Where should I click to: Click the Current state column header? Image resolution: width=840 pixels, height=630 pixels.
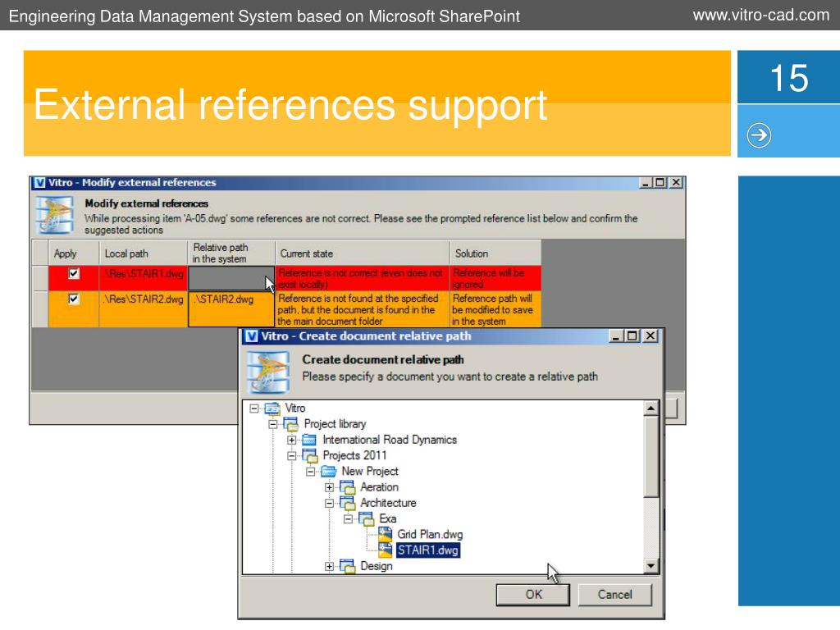[362, 253]
